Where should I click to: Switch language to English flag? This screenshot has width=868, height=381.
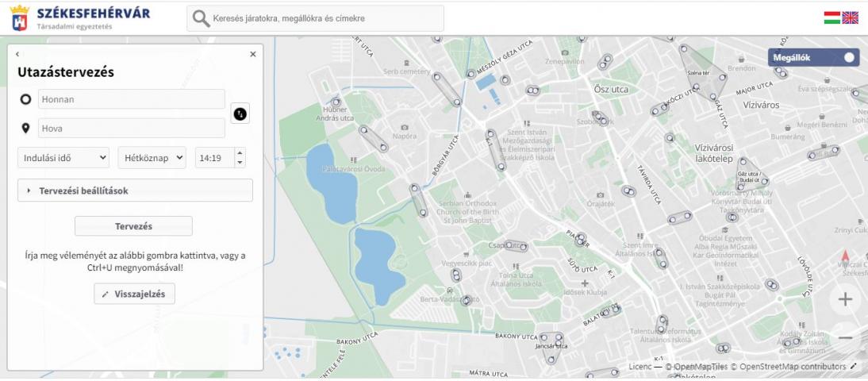point(850,17)
